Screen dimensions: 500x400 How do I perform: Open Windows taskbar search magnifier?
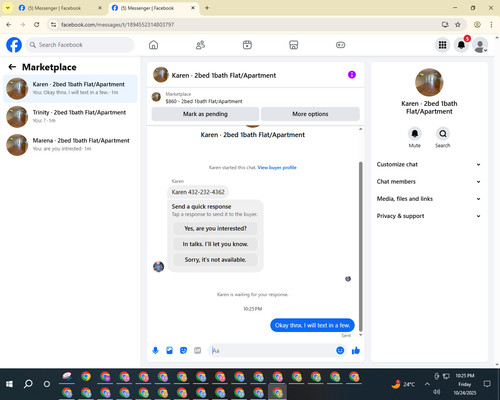28,384
